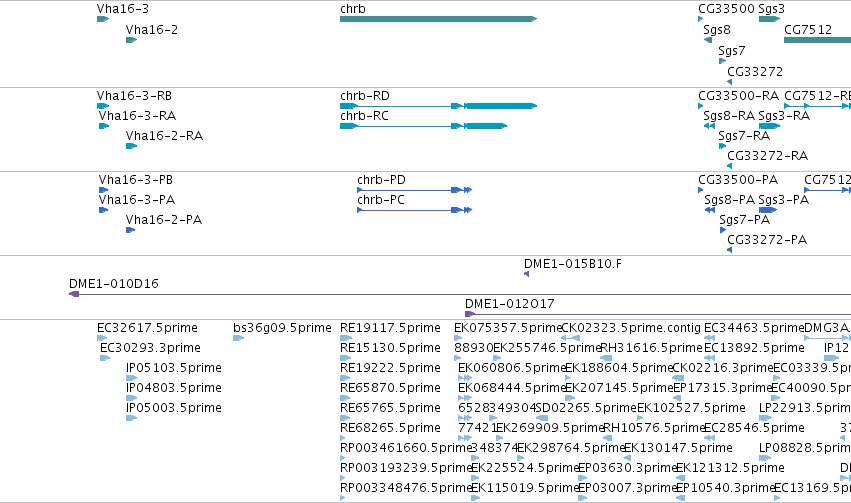Screen dimensions: 851x503
Task: Select the EC32617.5prime EST arrow
Action: point(102,338)
